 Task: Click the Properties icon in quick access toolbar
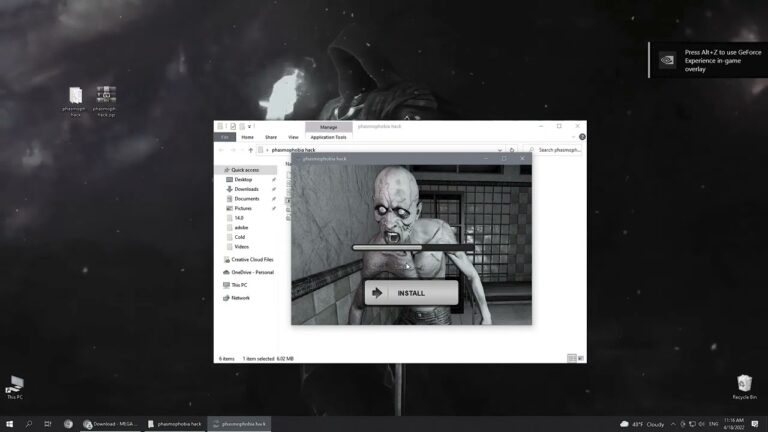[x=233, y=126]
